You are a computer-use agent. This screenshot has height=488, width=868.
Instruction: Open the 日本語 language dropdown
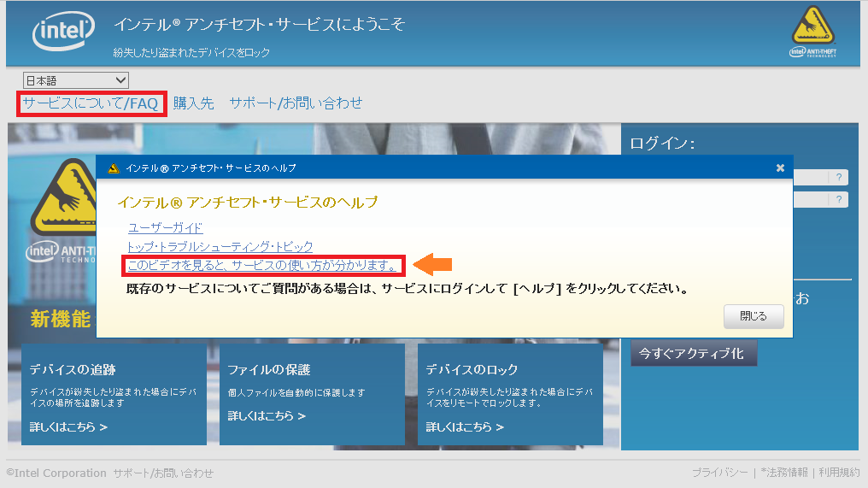[76, 80]
